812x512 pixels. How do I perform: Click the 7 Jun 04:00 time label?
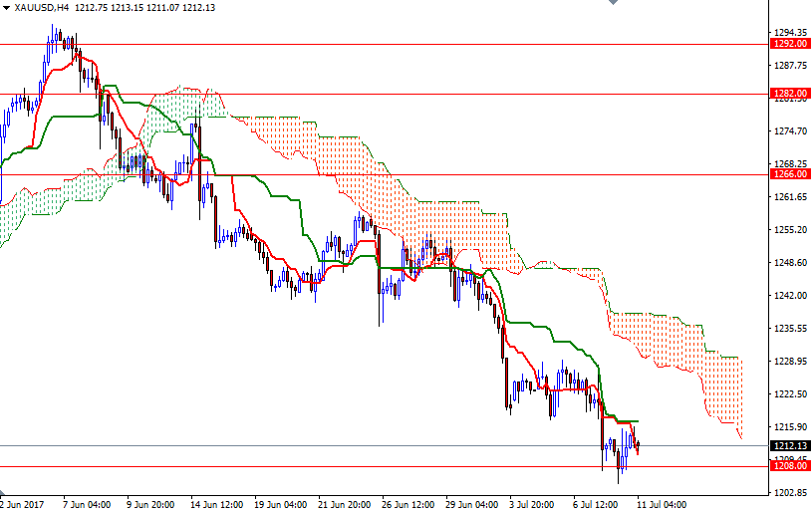pyautogui.click(x=85, y=504)
